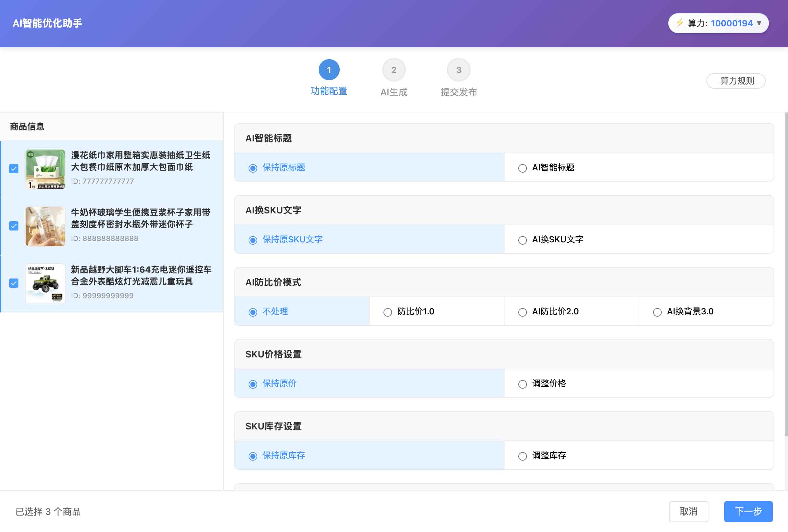Uncheck the 牛奶杯玻璃 product checkbox
Viewport: 788px width, 532px height.
pyautogui.click(x=13, y=225)
